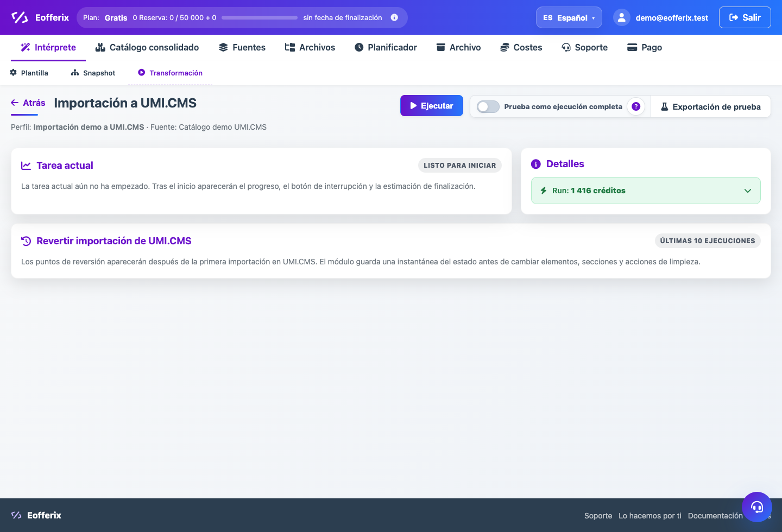The width and height of the screenshot is (782, 532).
Task: Select the Transformación sub-tab
Action: coord(171,73)
